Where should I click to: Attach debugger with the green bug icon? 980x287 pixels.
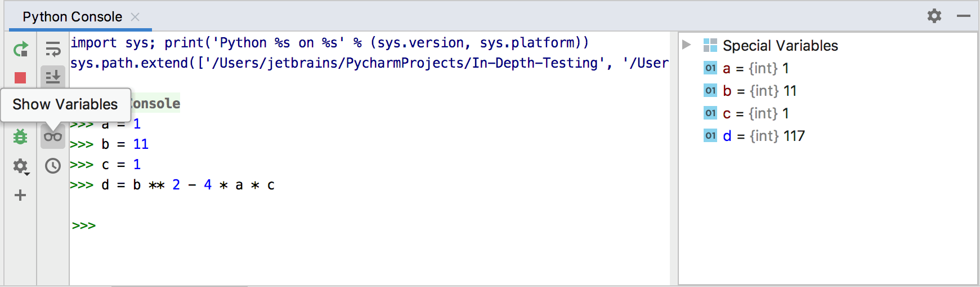20,137
